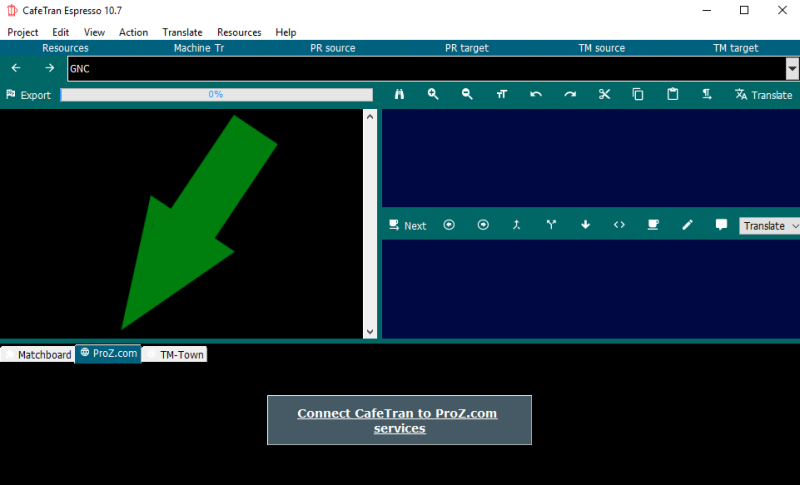
Task: Open the Translate menu
Action: coord(182,32)
